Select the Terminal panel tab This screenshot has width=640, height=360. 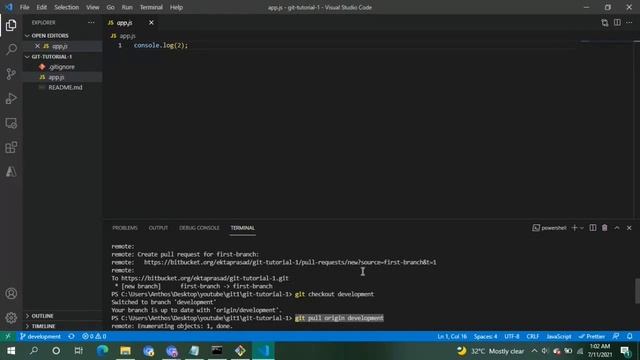[x=242, y=228]
